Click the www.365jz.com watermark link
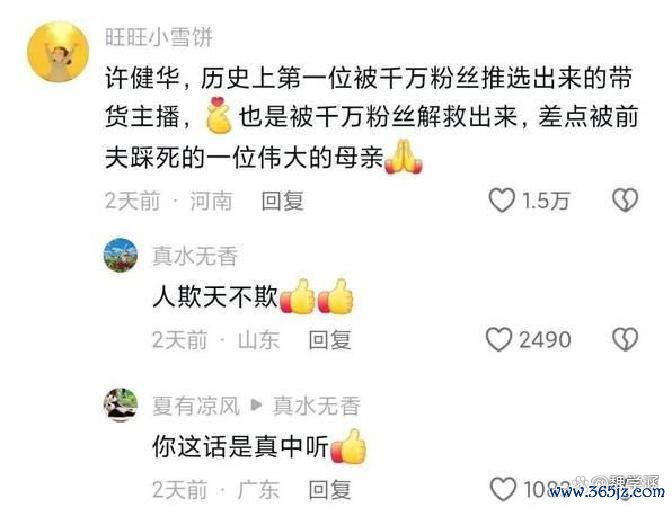 click(606, 491)
